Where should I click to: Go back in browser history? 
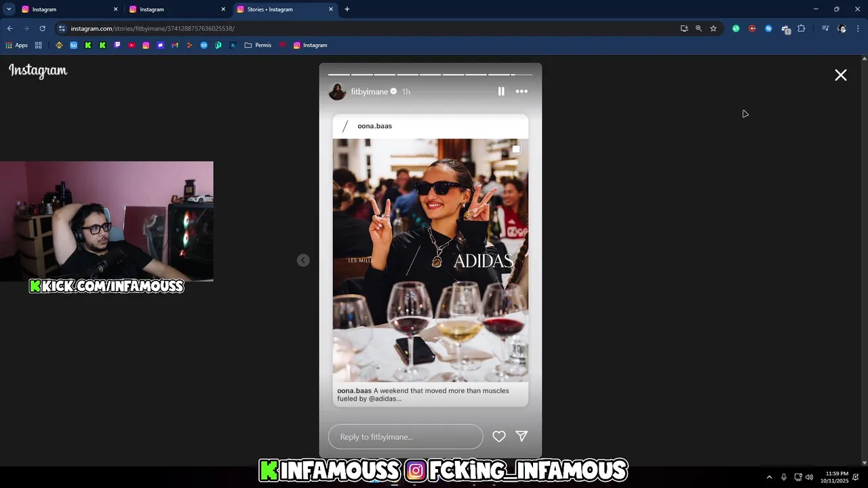10,28
